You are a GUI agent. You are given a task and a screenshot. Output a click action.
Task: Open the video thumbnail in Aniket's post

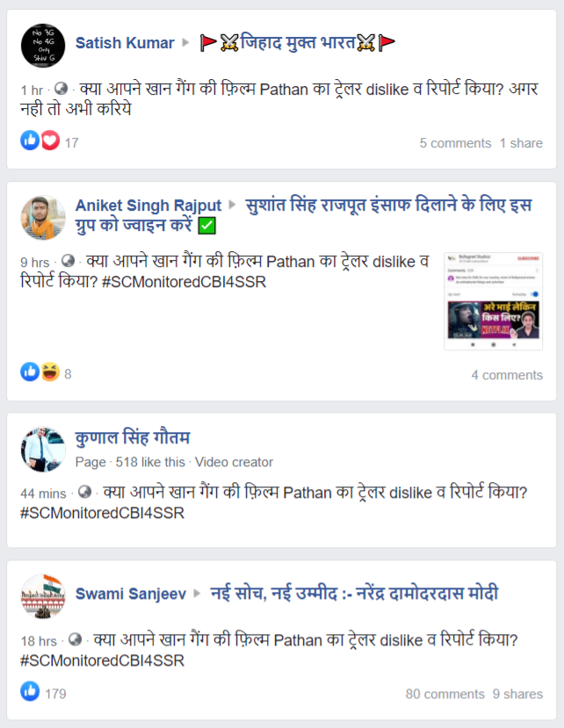pyautogui.click(x=494, y=301)
